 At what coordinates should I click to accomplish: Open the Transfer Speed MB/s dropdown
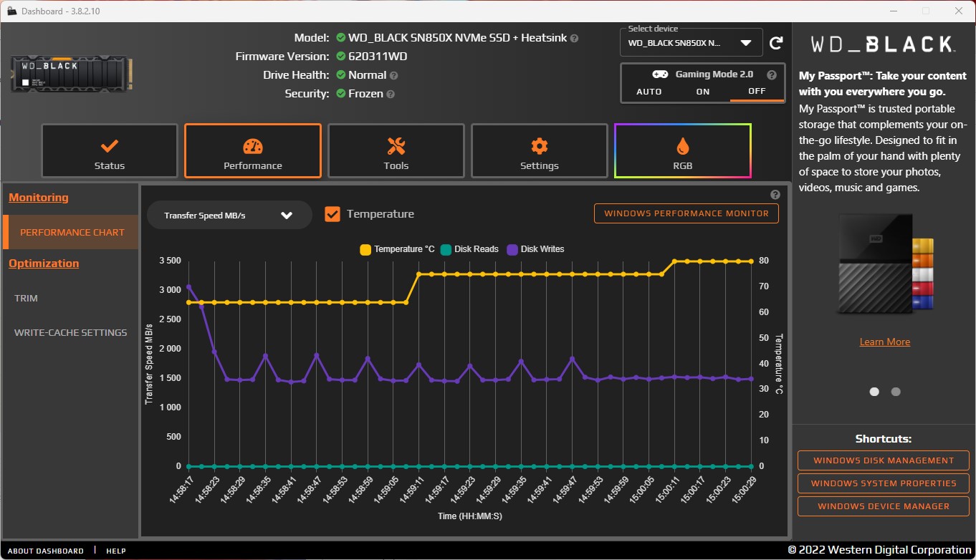pyautogui.click(x=229, y=215)
